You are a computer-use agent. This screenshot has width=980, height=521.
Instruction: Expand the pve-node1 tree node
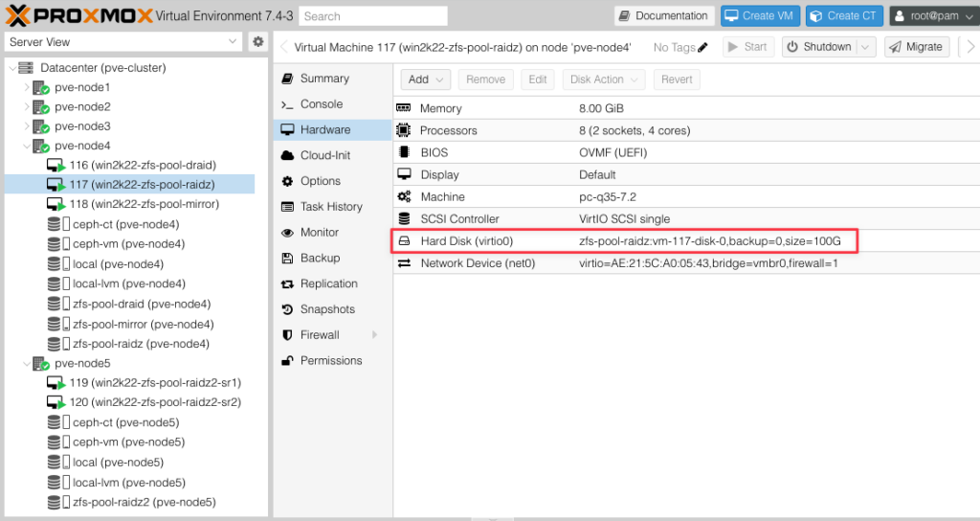point(26,87)
